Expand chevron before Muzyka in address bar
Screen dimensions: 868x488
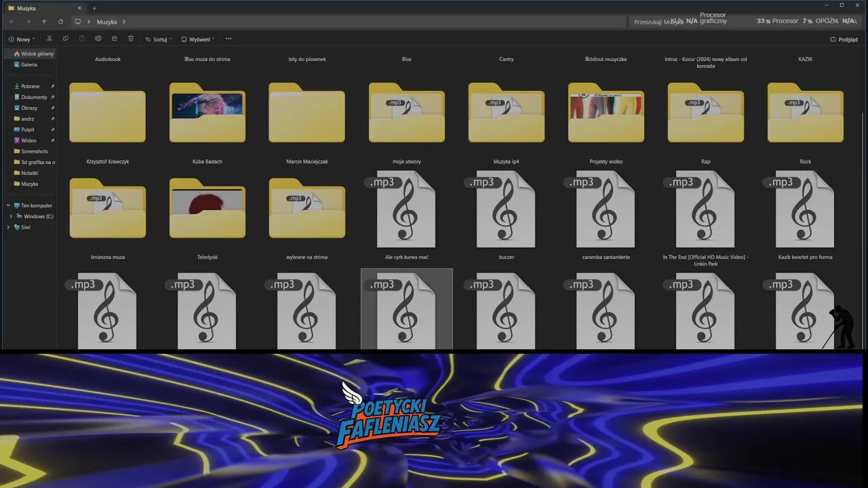(x=89, y=22)
